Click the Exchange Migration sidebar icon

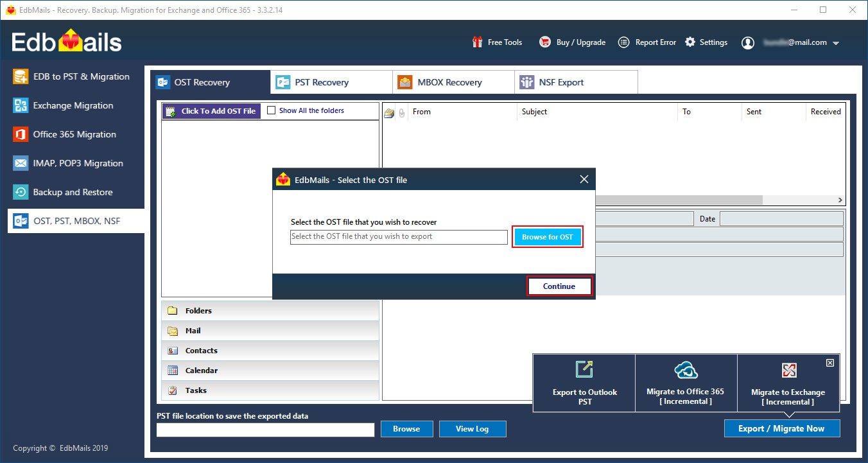pyautogui.click(x=21, y=105)
